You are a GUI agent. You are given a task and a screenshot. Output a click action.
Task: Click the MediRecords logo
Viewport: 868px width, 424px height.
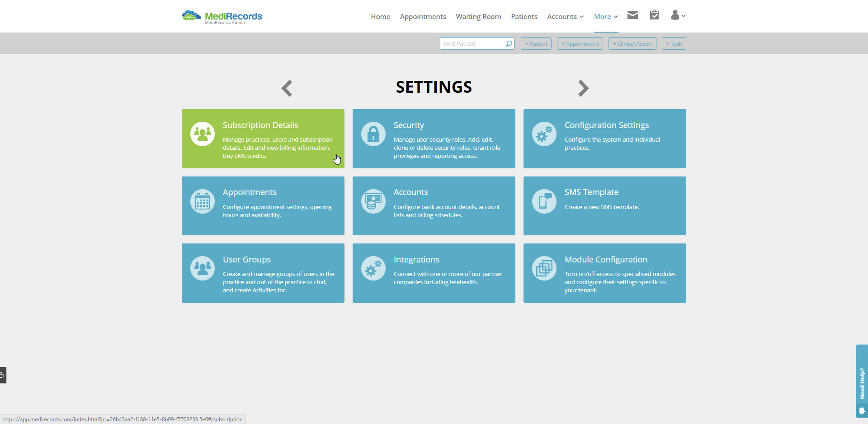pos(222,17)
